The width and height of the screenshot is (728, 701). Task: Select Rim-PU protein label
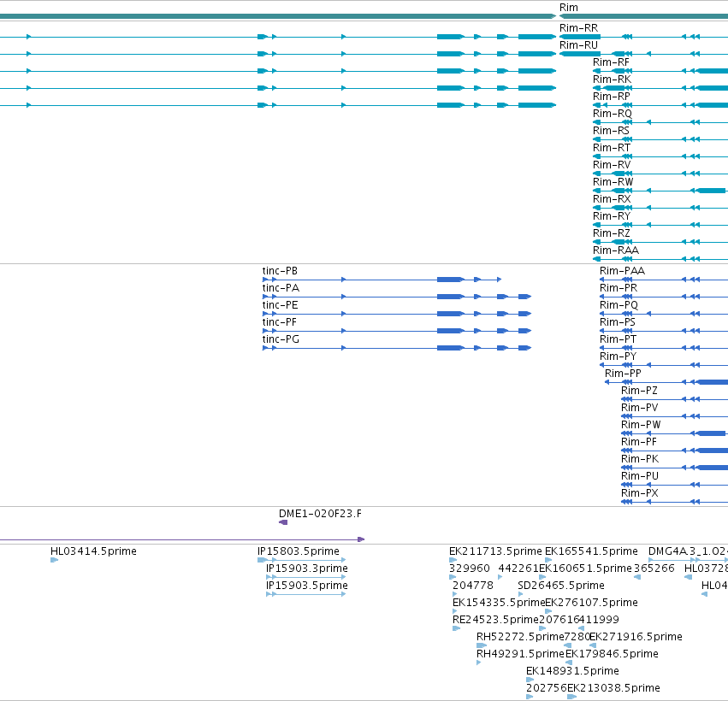[x=640, y=476]
